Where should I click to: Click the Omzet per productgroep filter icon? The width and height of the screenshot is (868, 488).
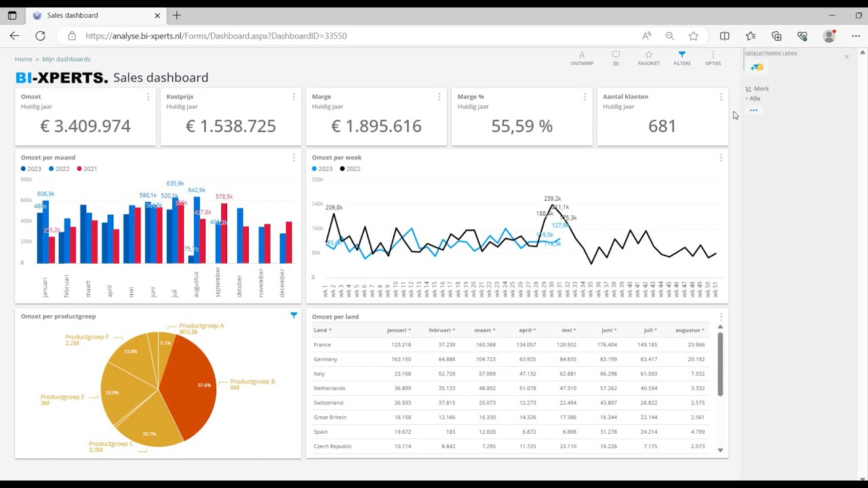(294, 315)
